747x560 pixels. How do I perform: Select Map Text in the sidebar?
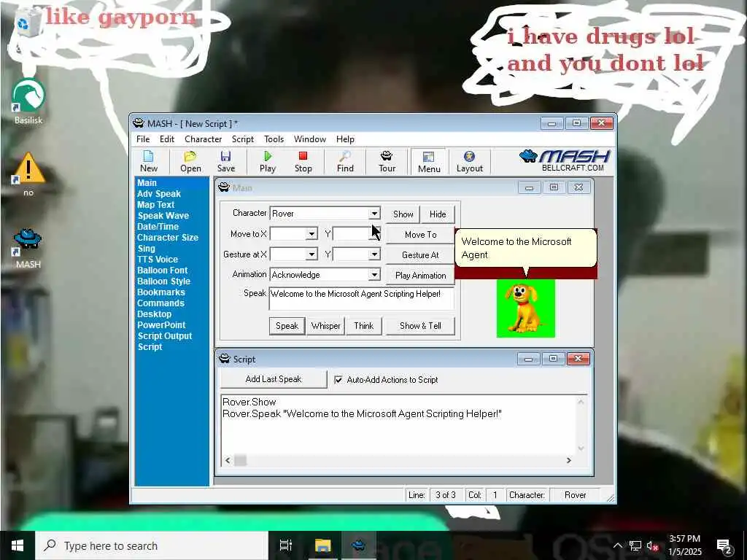156,205
